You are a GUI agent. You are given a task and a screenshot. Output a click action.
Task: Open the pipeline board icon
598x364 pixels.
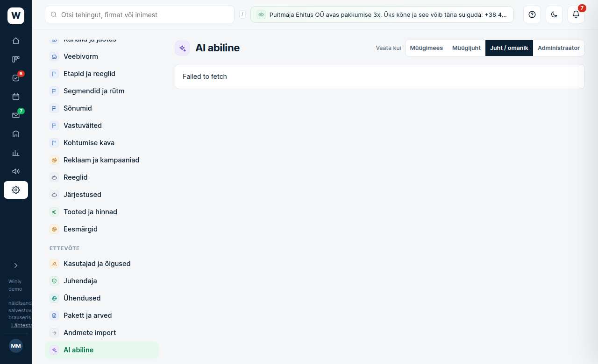coord(16,59)
